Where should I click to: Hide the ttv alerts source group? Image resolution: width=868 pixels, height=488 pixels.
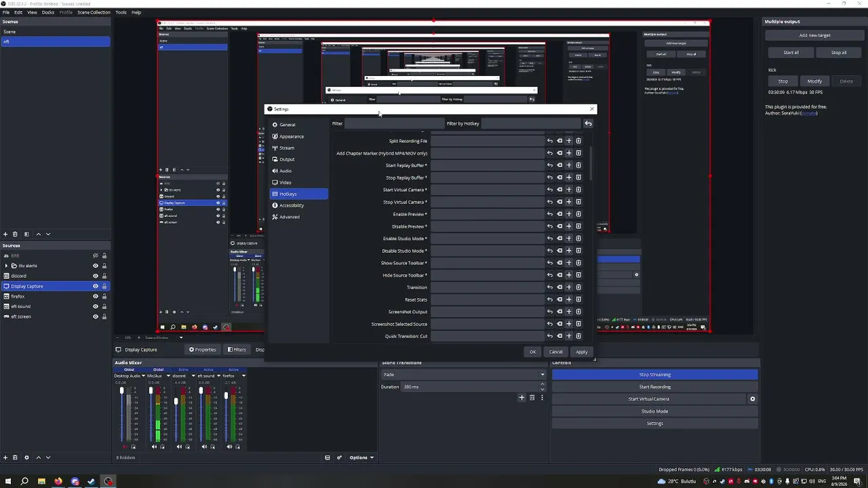(x=96, y=266)
